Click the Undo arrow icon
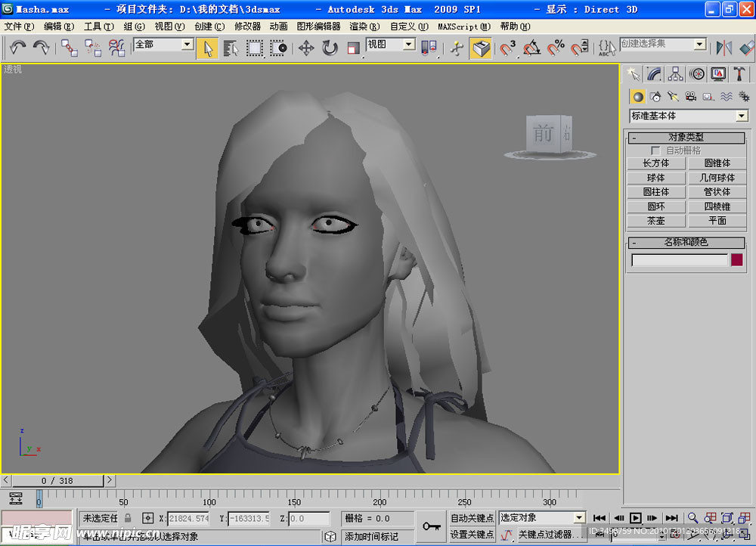The image size is (756, 546). (x=18, y=48)
